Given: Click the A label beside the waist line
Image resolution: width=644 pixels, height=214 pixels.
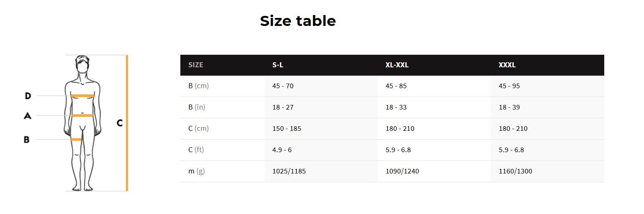Looking at the screenshot, I should click(x=28, y=115).
